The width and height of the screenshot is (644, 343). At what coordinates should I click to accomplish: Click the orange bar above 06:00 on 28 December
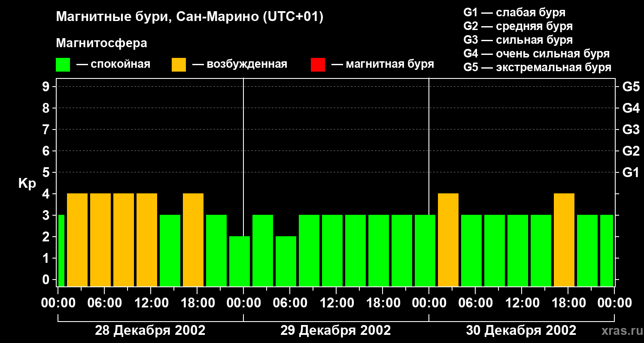100,240
